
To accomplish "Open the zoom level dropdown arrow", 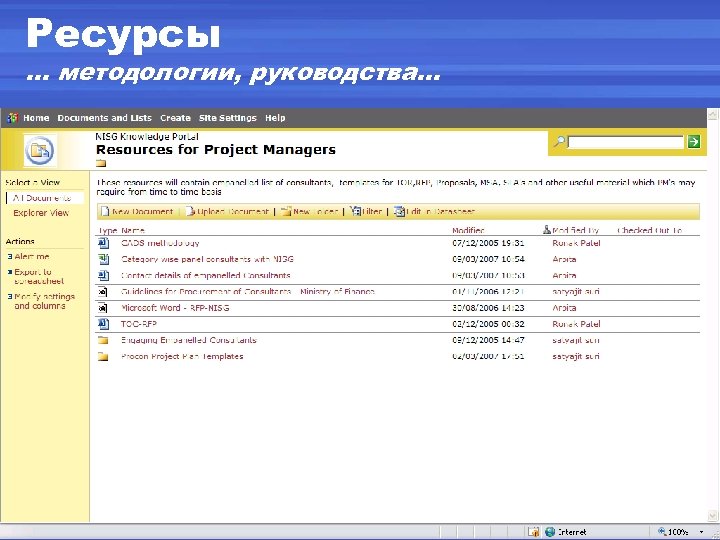I will 701,532.
